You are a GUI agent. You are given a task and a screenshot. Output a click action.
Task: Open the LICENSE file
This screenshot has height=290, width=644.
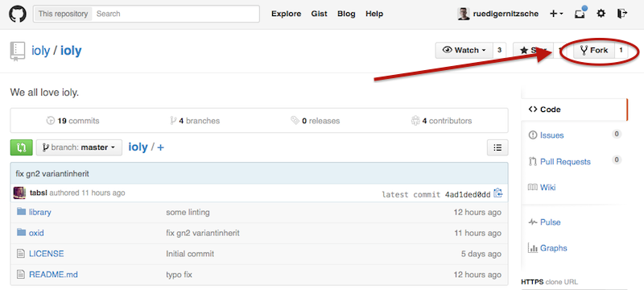click(47, 254)
